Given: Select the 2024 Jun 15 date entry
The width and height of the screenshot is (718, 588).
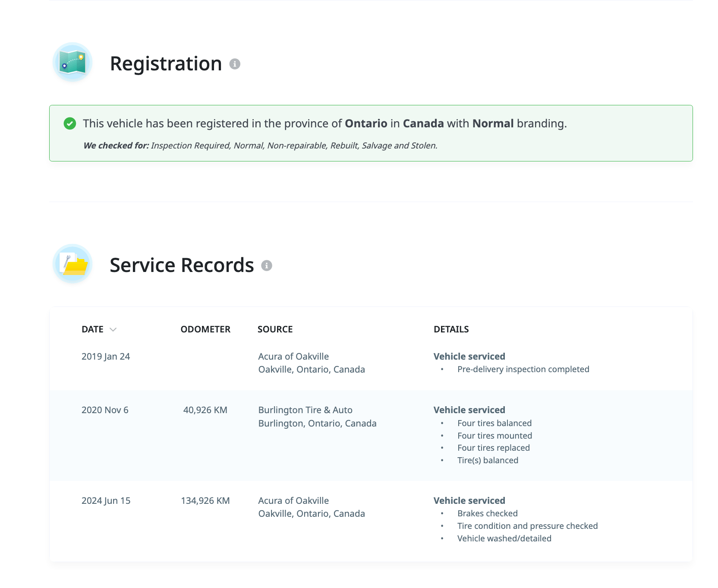Looking at the screenshot, I should [106, 501].
